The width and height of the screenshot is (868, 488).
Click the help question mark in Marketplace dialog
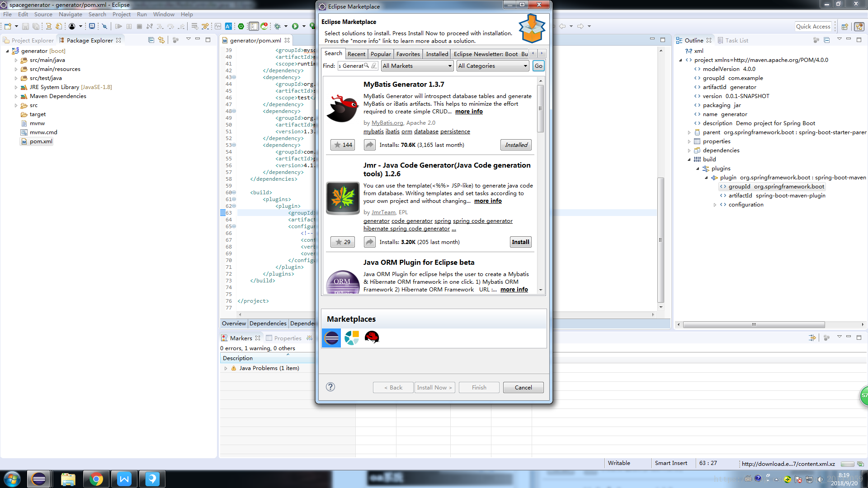tap(330, 387)
